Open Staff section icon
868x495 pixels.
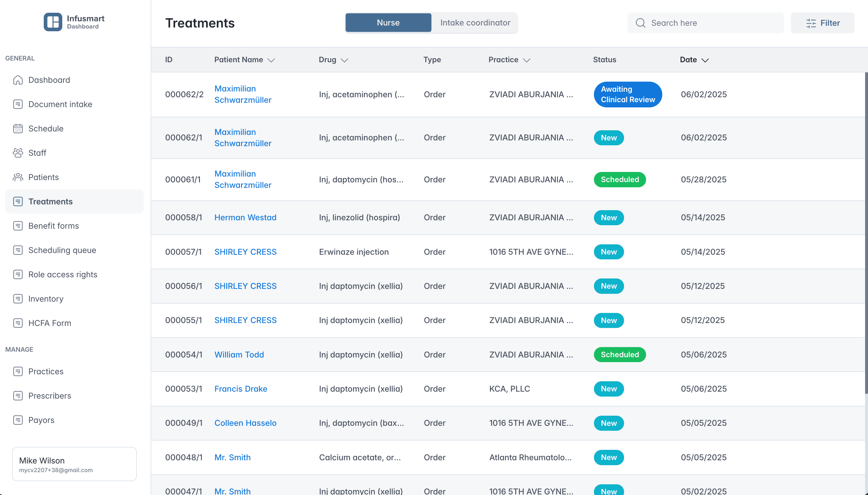[x=18, y=153]
